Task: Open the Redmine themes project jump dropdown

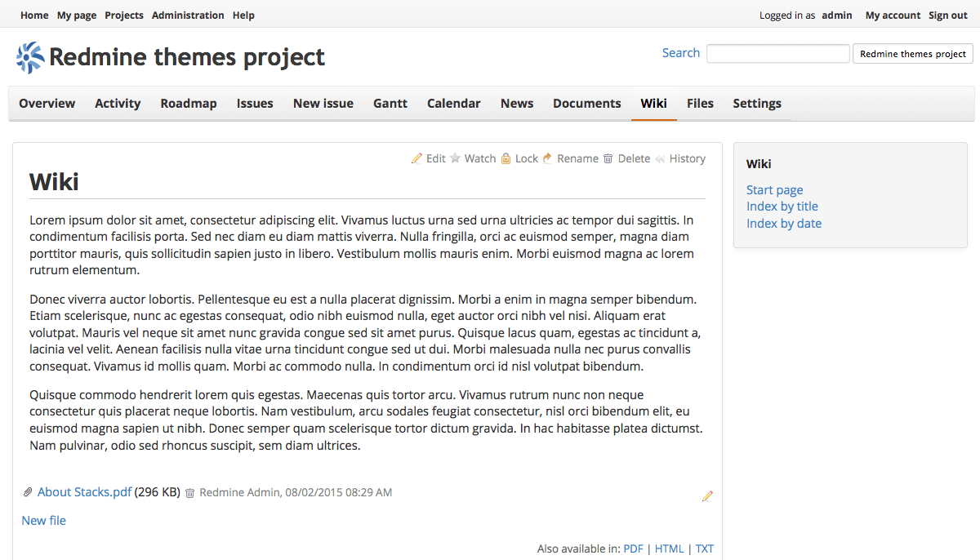Action: [x=913, y=54]
